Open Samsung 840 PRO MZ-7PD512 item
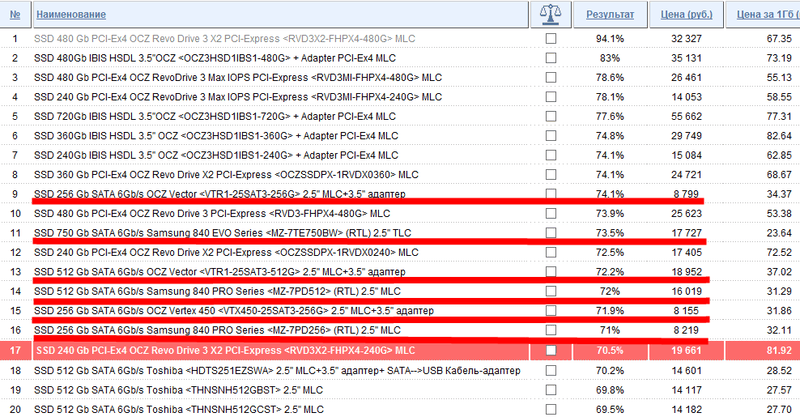Screen dimensions: 800x417 coord(217,291)
